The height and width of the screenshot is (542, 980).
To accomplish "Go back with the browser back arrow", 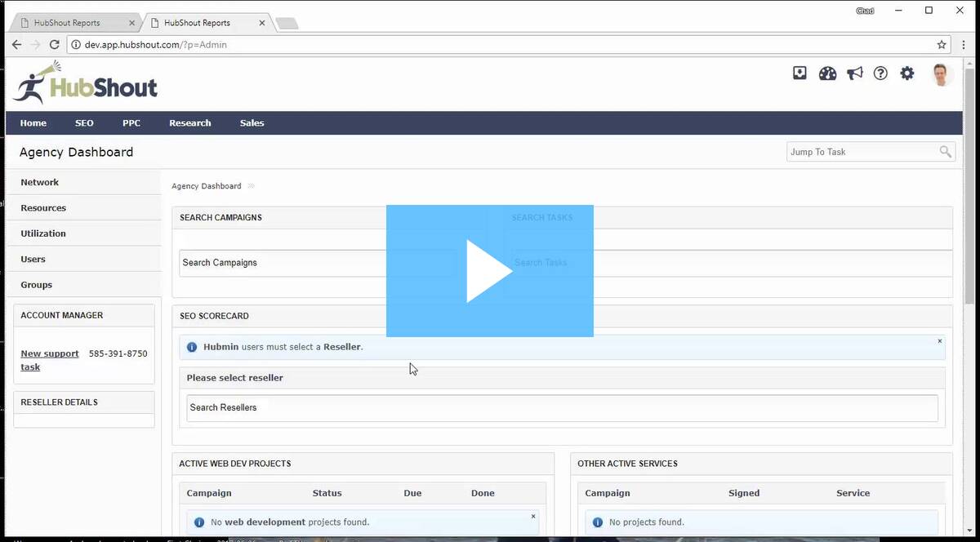I will coord(16,45).
